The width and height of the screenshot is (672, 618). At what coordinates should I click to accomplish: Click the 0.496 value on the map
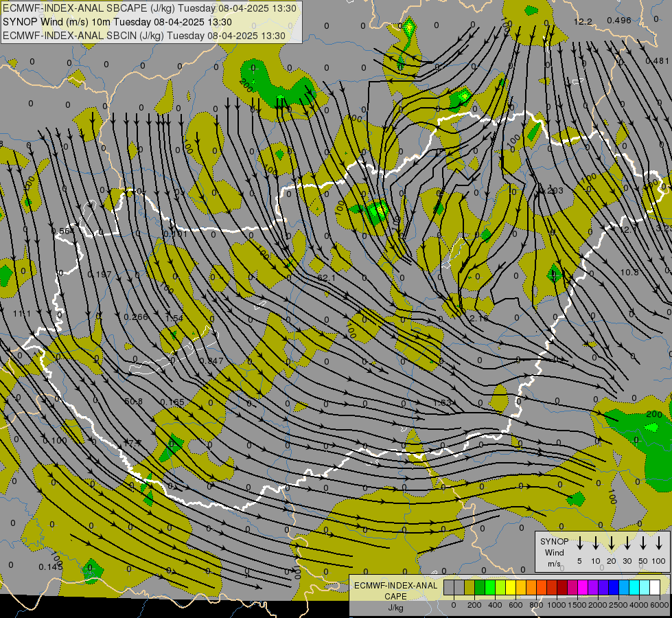[619, 20]
